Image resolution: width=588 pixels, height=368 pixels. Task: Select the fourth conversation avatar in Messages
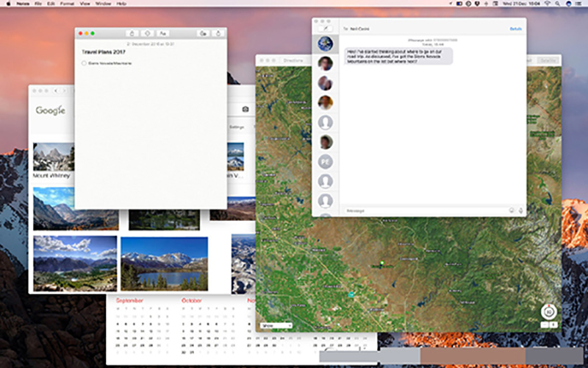[325, 102]
